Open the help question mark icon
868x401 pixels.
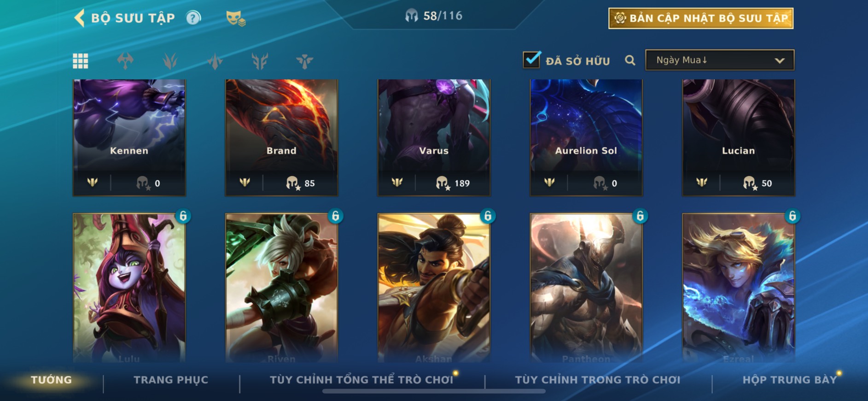point(193,18)
